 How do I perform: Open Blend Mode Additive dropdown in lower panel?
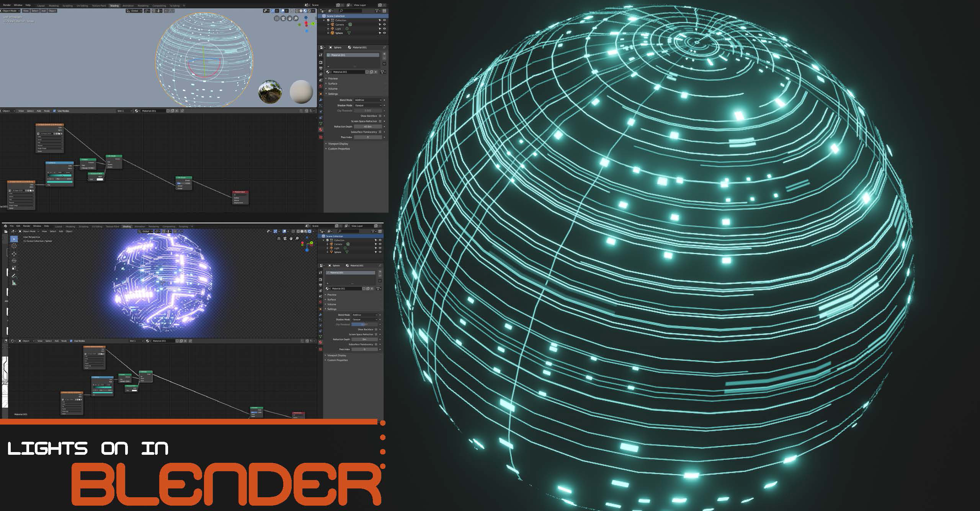click(x=364, y=315)
